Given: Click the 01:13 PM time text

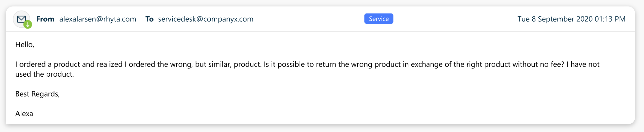Looking at the screenshot, I should coord(610,19).
